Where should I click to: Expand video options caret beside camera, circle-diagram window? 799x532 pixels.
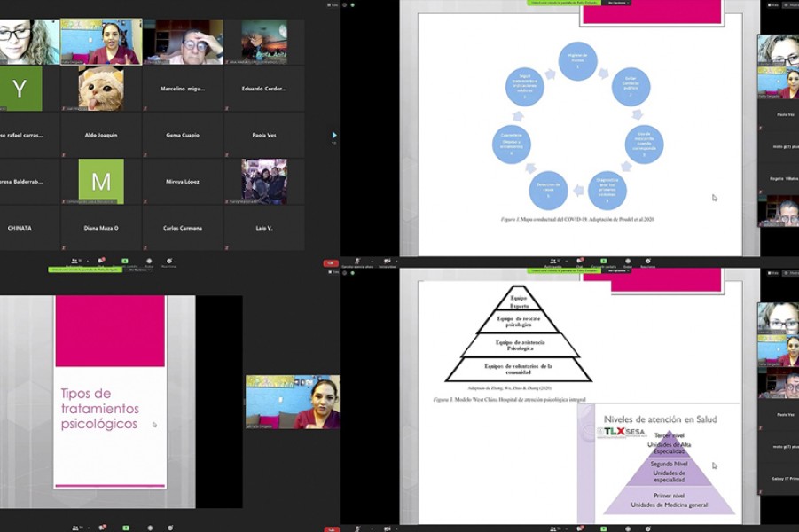click(396, 262)
